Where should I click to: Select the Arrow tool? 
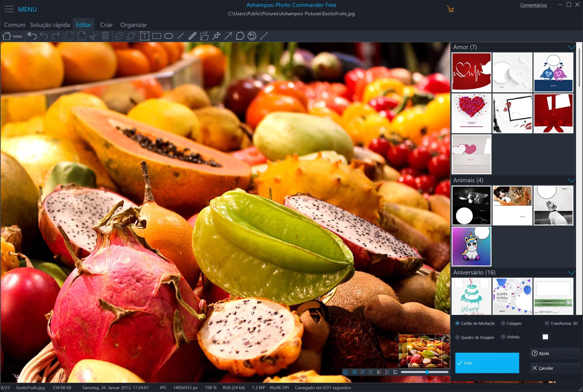(228, 36)
